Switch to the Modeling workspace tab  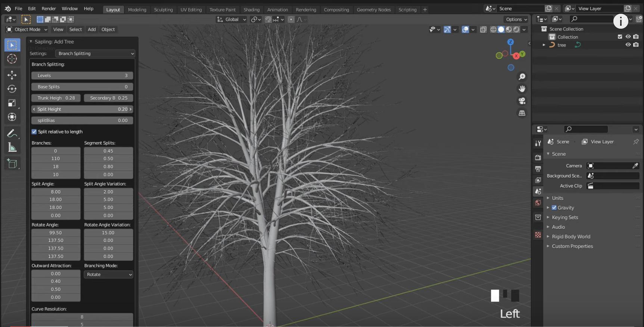(137, 10)
